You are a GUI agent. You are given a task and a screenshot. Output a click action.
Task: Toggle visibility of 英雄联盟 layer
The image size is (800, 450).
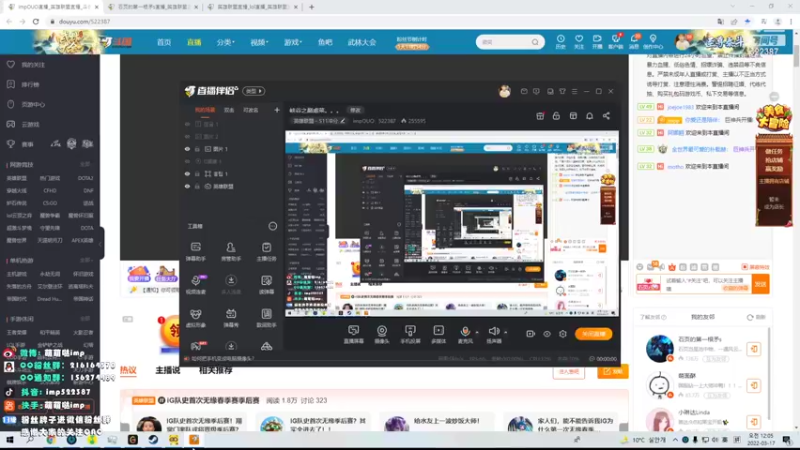(x=187, y=186)
